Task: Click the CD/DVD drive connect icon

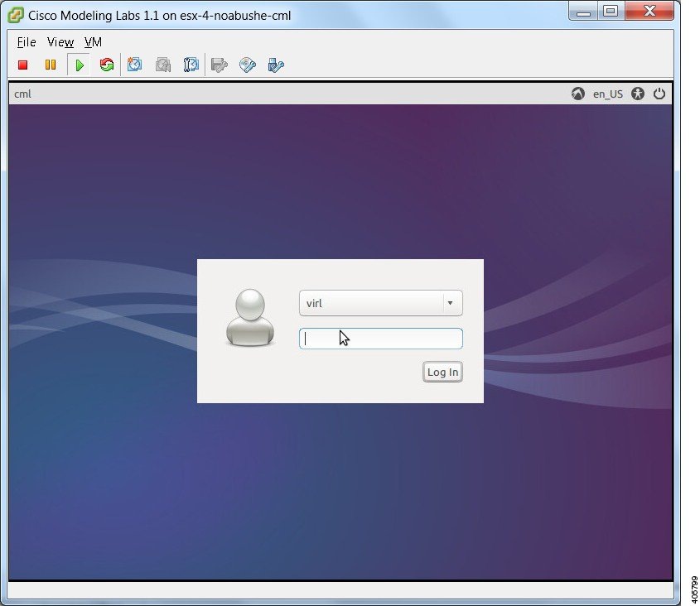Action: pos(248,65)
